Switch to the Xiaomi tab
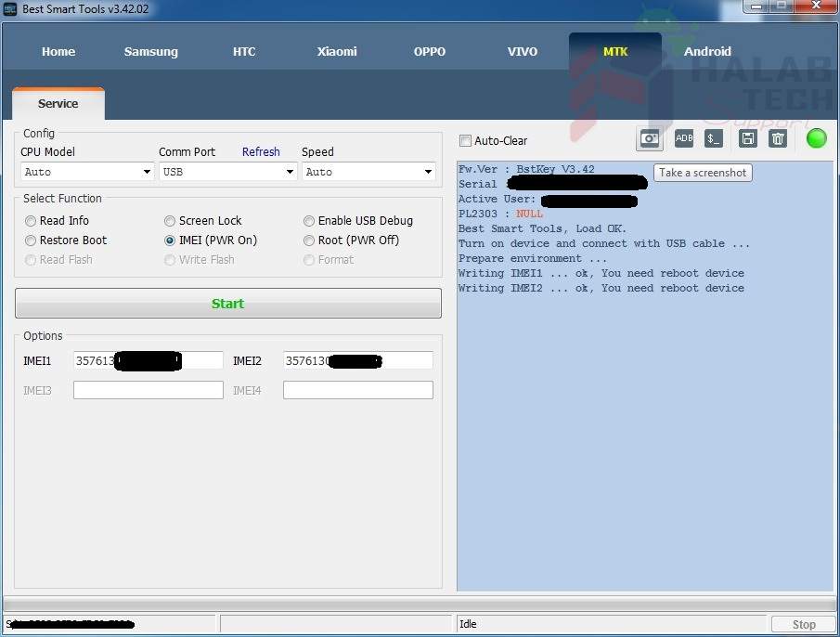Screen dimensions: 840x637 pos(336,51)
